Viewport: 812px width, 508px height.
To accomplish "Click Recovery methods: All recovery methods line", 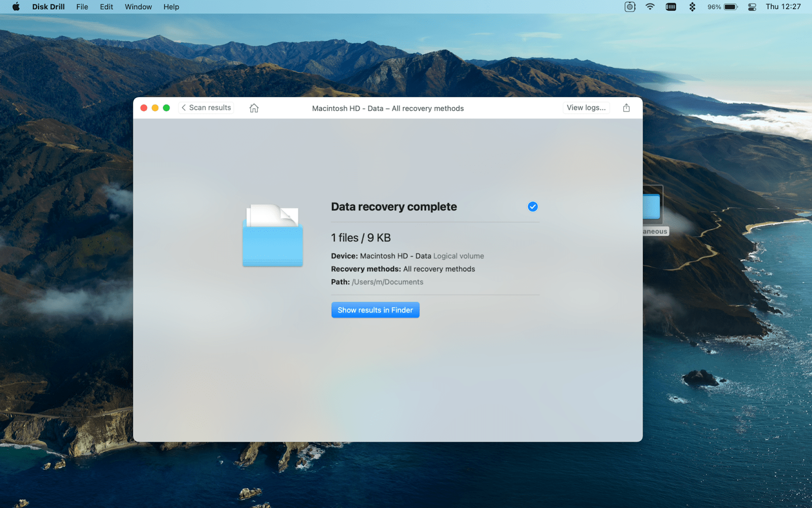I will (x=403, y=269).
